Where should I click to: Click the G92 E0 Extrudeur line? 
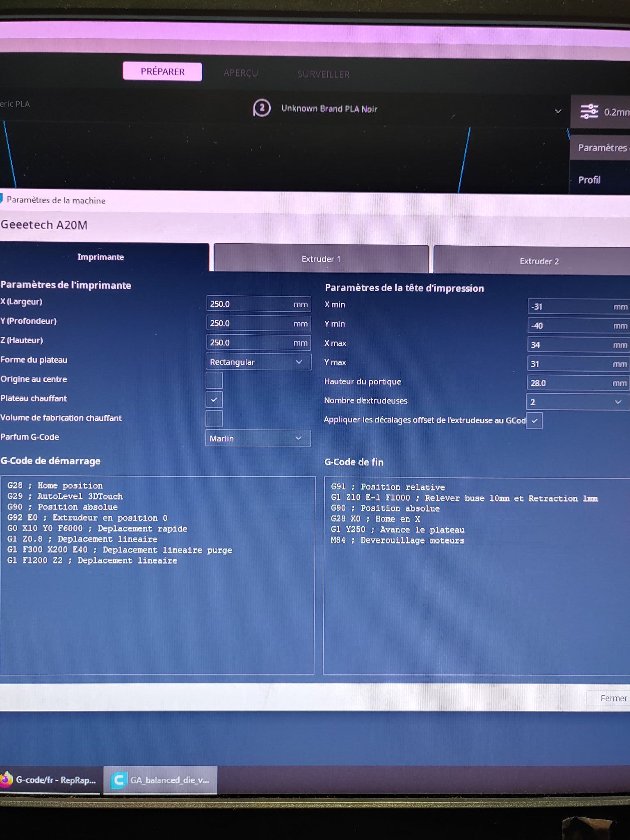[x=87, y=518]
